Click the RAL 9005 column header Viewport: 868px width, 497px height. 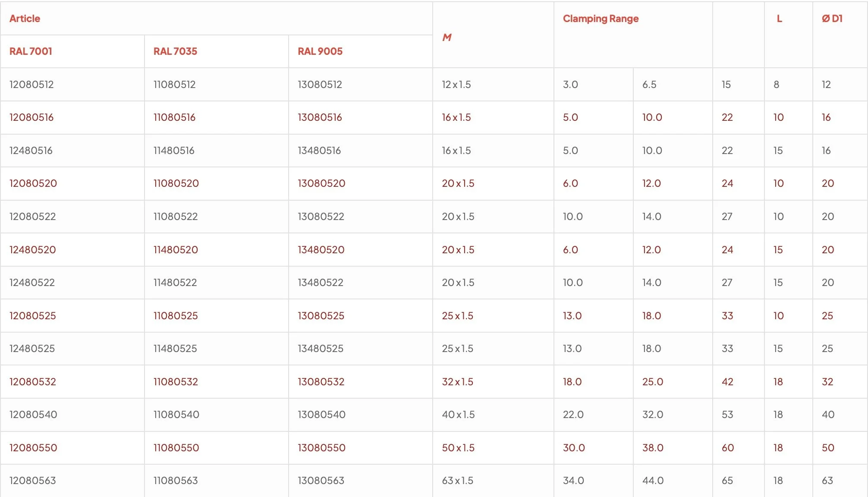tap(320, 51)
